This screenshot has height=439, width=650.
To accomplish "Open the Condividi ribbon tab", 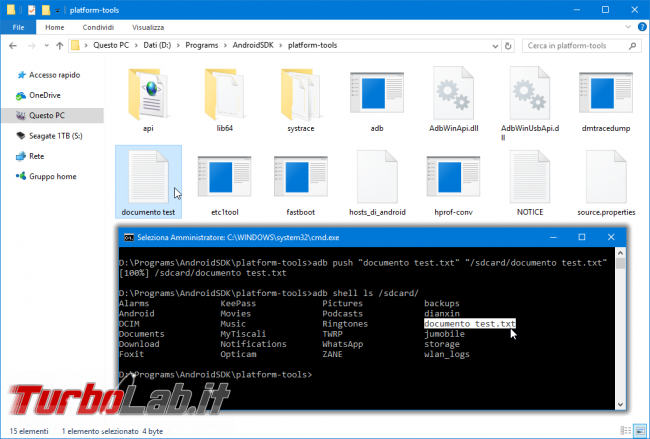I will coord(98,27).
